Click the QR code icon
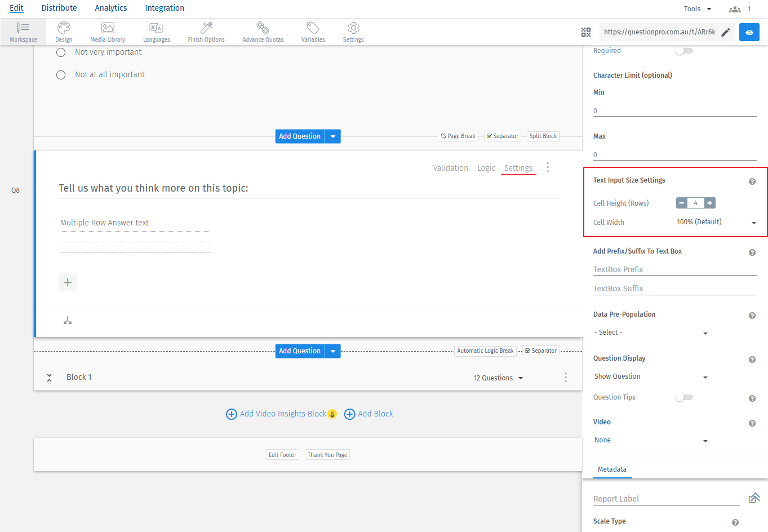The width and height of the screenshot is (768, 532). coord(586,32)
